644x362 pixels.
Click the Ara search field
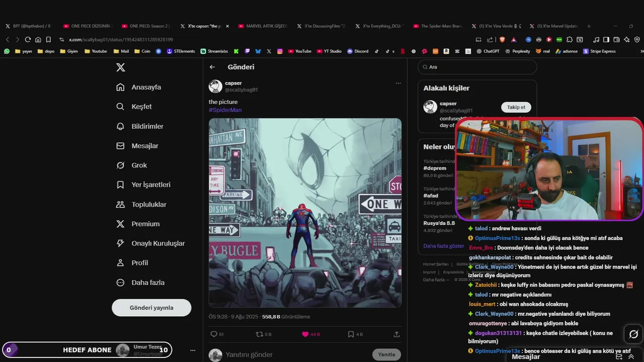[x=477, y=67]
